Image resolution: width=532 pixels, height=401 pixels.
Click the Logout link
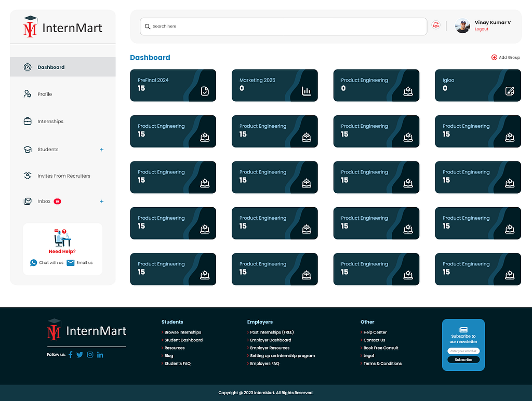(x=481, y=29)
